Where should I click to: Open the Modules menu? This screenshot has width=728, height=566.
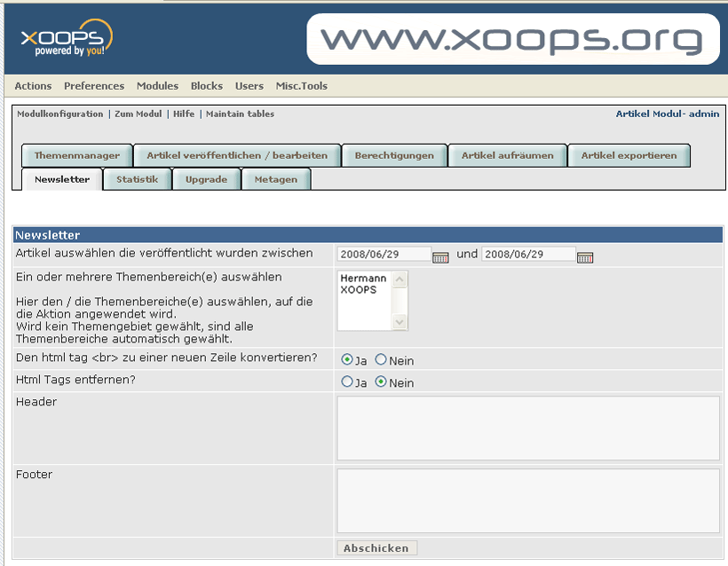pyautogui.click(x=157, y=86)
